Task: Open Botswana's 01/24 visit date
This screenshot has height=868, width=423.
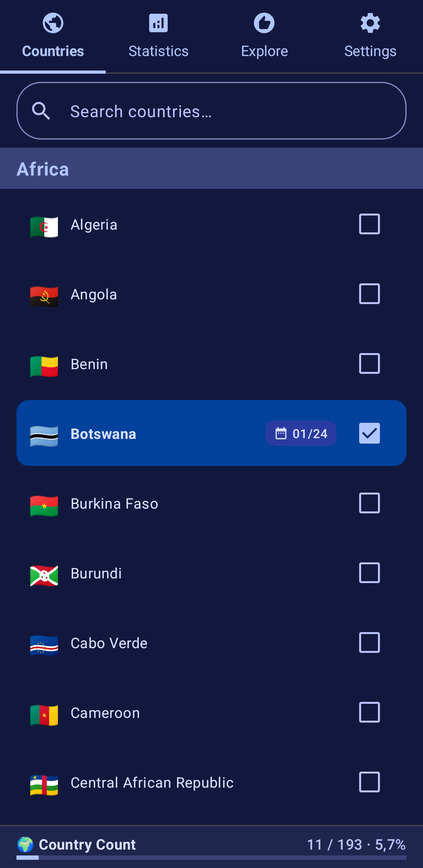Action: coord(309,434)
